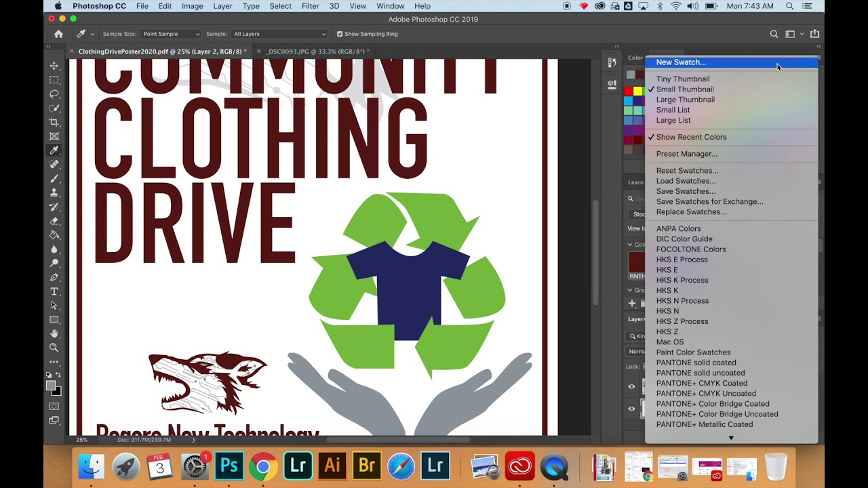
Task: Toggle the Show Sampling Ring checkbox
Action: point(340,34)
